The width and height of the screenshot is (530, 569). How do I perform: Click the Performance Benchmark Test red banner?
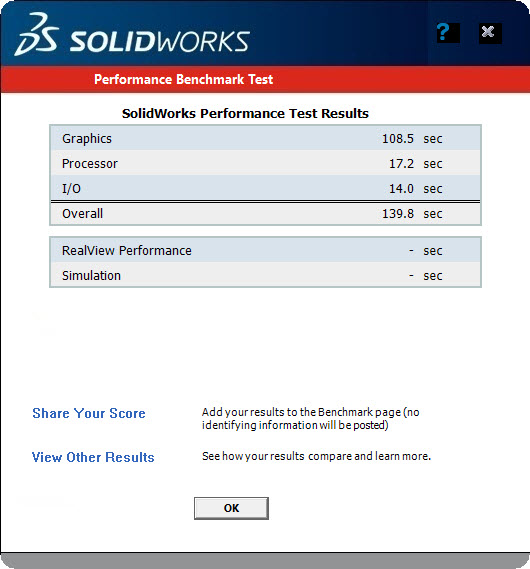click(x=265, y=79)
